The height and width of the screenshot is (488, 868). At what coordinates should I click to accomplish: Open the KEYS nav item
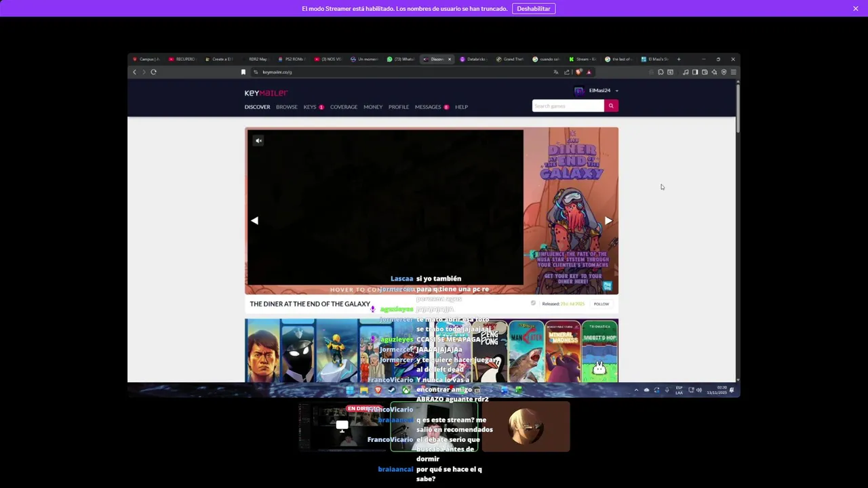(x=310, y=107)
